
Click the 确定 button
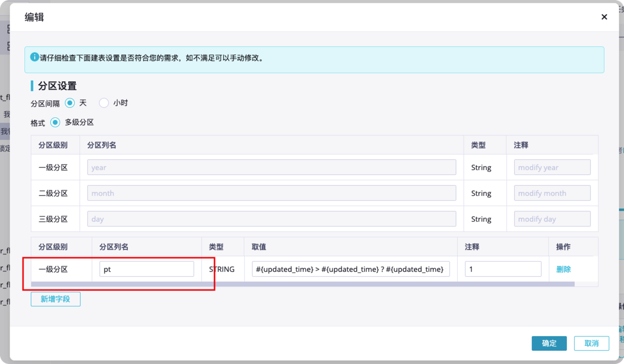click(x=549, y=343)
